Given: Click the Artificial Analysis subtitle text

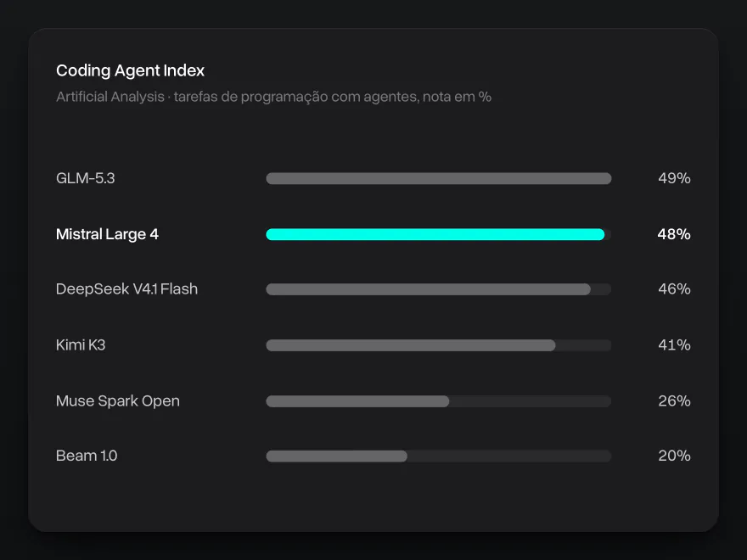Looking at the screenshot, I should coord(273,97).
